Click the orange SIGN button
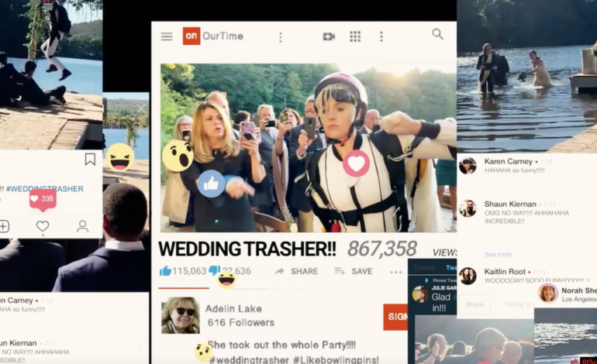 point(395,317)
